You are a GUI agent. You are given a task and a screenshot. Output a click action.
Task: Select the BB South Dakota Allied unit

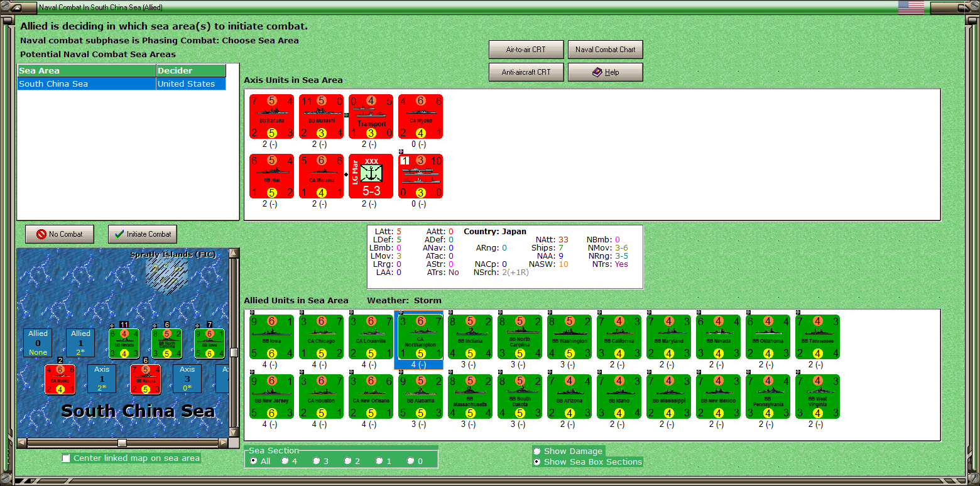(x=520, y=397)
